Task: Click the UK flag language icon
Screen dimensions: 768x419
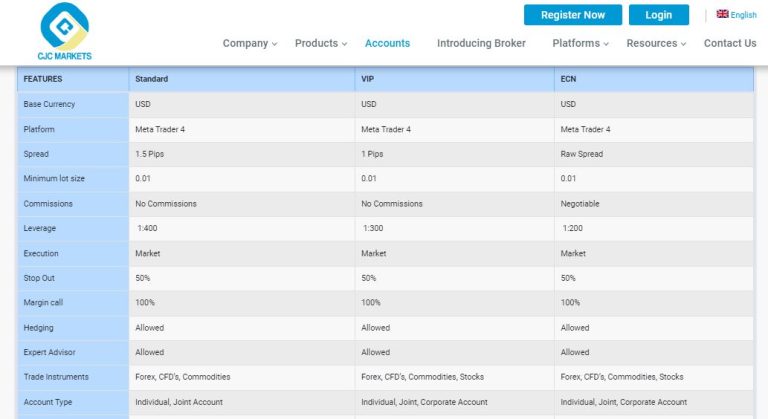Action: [x=722, y=14]
